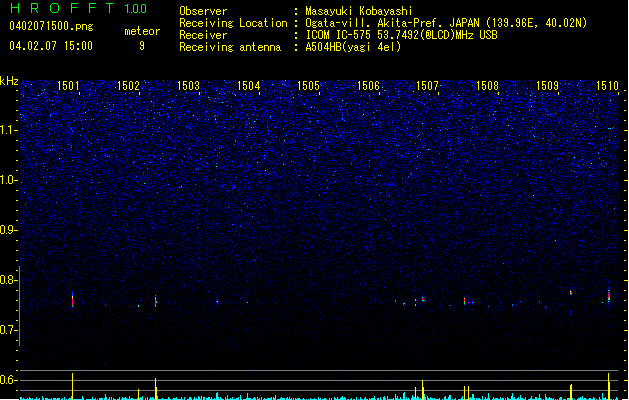This screenshot has width=629, height=400.
Task: Click observer name Masayuki Kobayashi
Action: point(359,11)
